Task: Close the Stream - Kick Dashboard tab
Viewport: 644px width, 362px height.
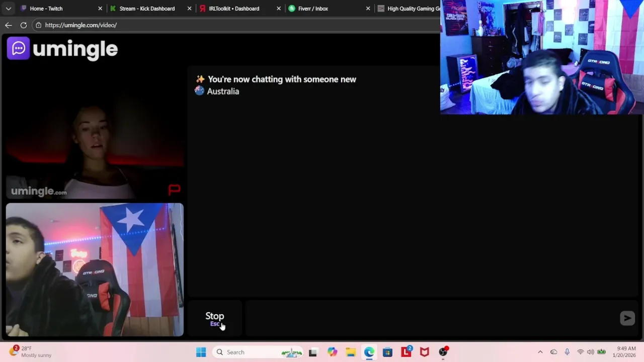Action: pyautogui.click(x=189, y=9)
